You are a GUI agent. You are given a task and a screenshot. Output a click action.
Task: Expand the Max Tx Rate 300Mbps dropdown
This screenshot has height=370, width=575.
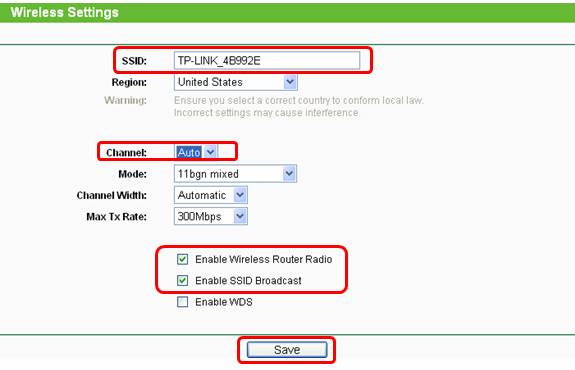[210, 216]
